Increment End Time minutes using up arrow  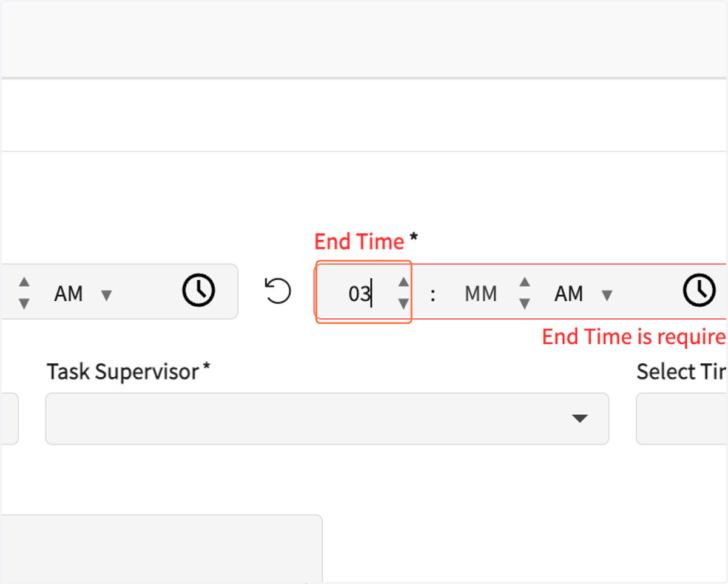(x=525, y=282)
